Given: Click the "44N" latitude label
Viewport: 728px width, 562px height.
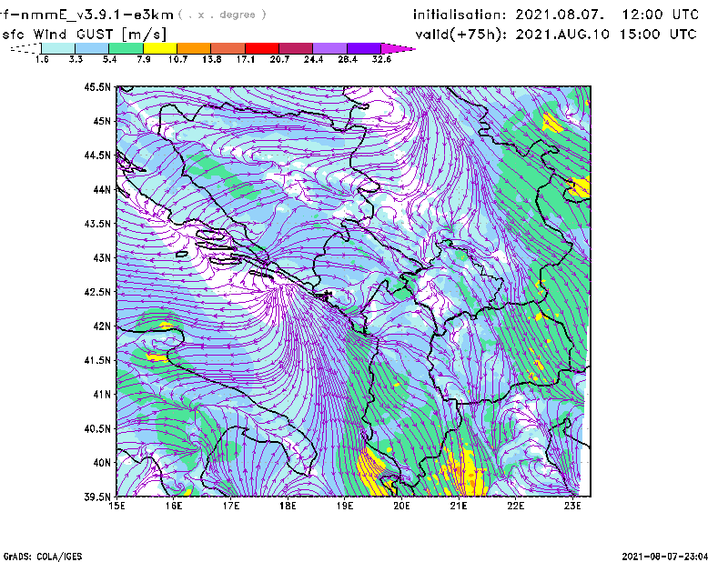Looking at the screenshot, I should pyautogui.click(x=102, y=189).
